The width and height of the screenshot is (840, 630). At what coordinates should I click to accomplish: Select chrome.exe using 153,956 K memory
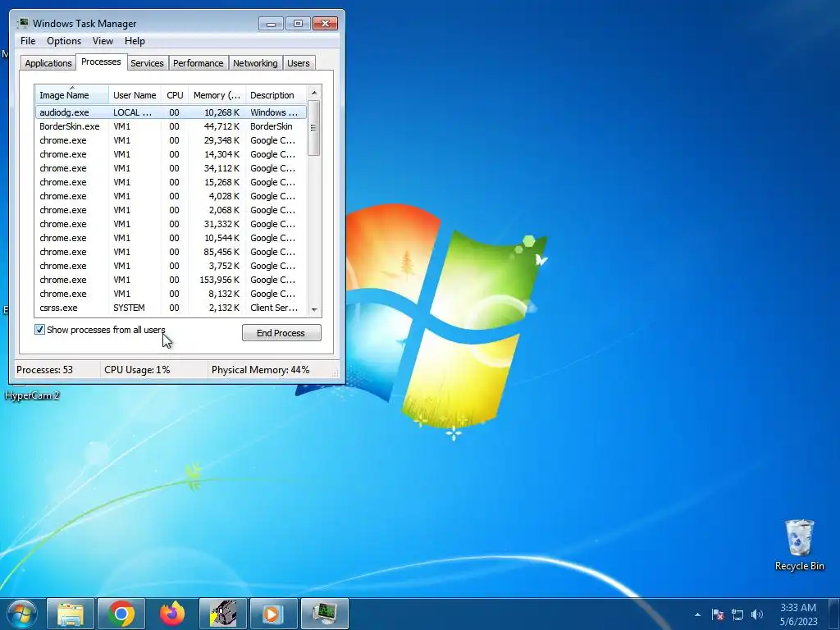tap(171, 280)
